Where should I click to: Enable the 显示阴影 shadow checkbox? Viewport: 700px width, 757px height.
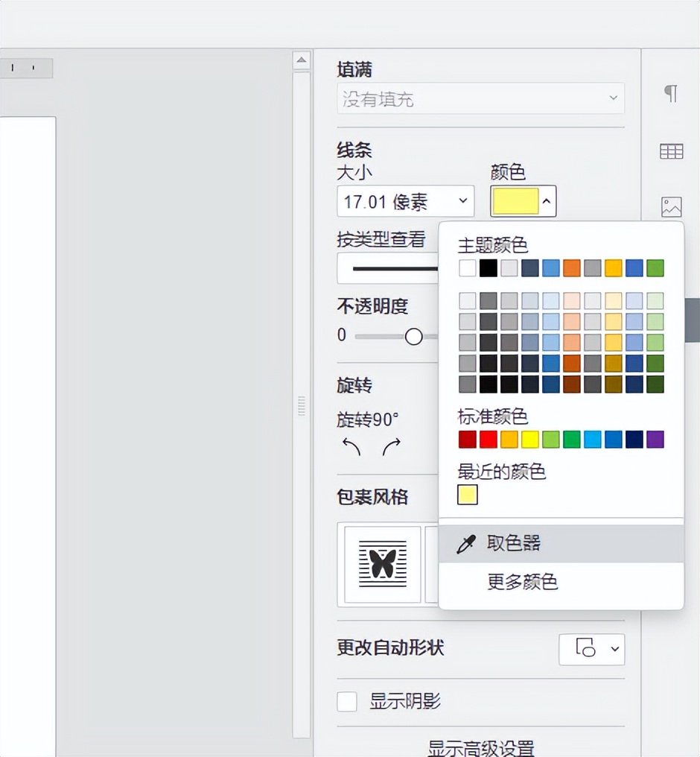click(x=346, y=701)
